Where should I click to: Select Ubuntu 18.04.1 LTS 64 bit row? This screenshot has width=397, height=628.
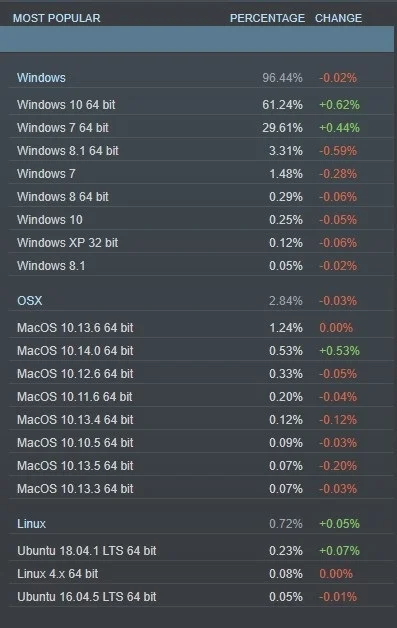[x=201, y=551]
